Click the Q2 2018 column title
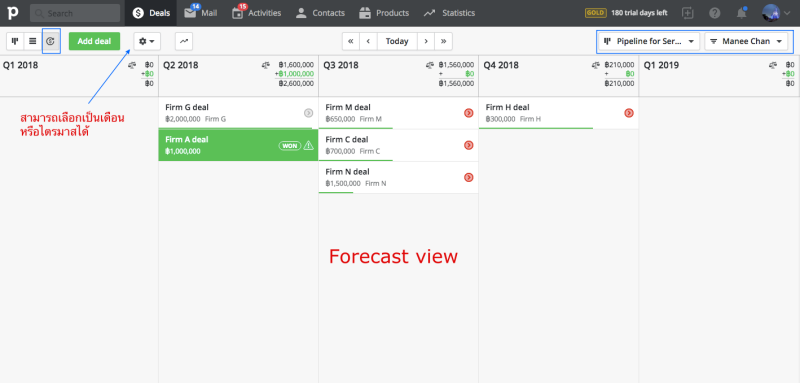The image size is (800, 383). click(181, 65)
